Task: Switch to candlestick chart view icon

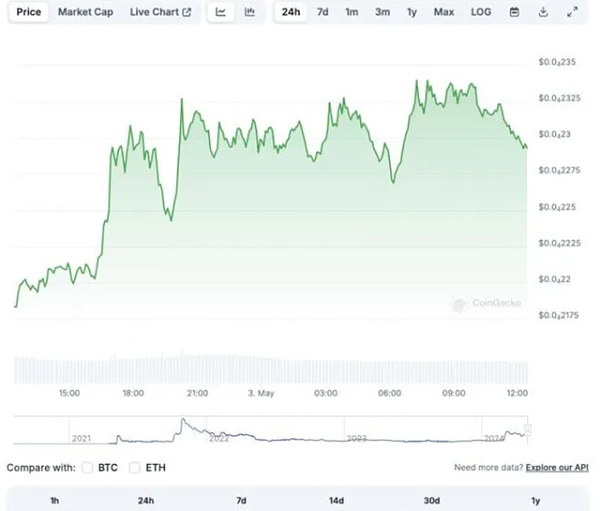Action: 249,12
